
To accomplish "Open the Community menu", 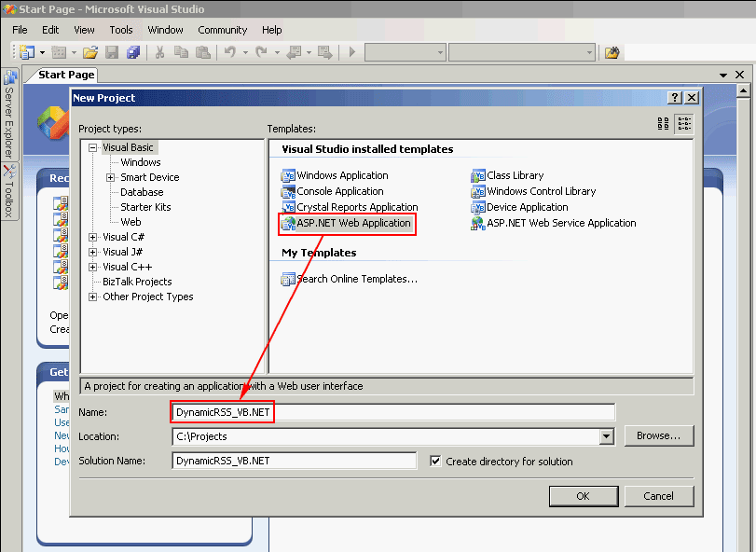I will [x=222, y=30].
